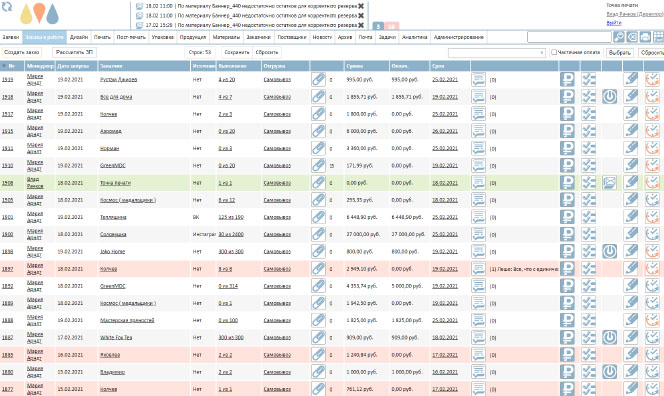
Task: Open the Выйти logout link
Action: click(x=614, y=23)
